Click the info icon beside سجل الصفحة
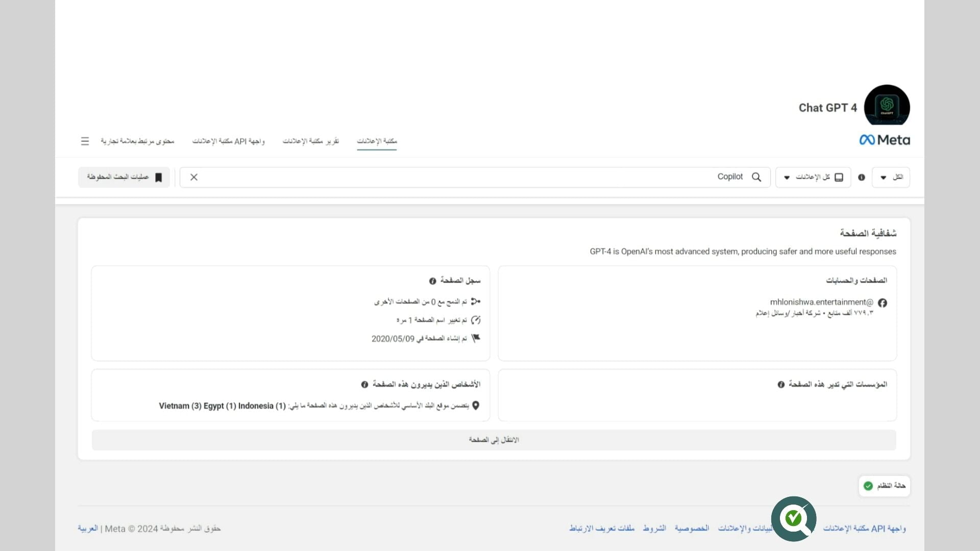This screenshot has width=980, height=551. pyautogui.click(x=433, y=281)
